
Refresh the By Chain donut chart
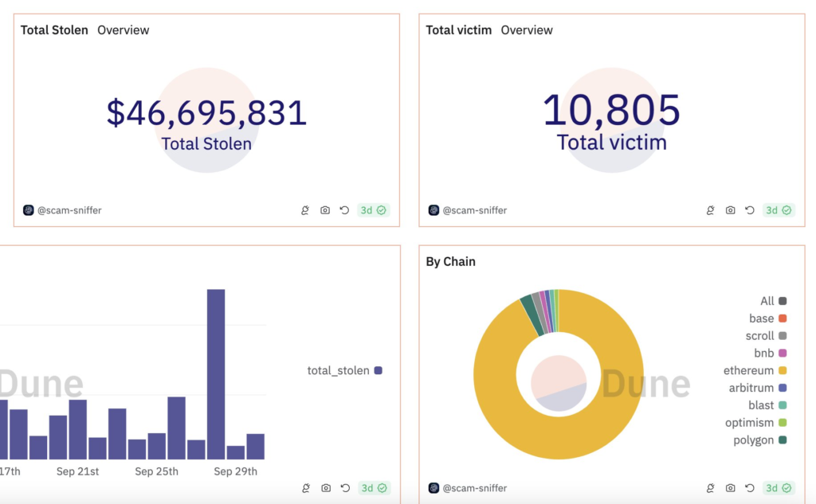[x=749, y=488]
